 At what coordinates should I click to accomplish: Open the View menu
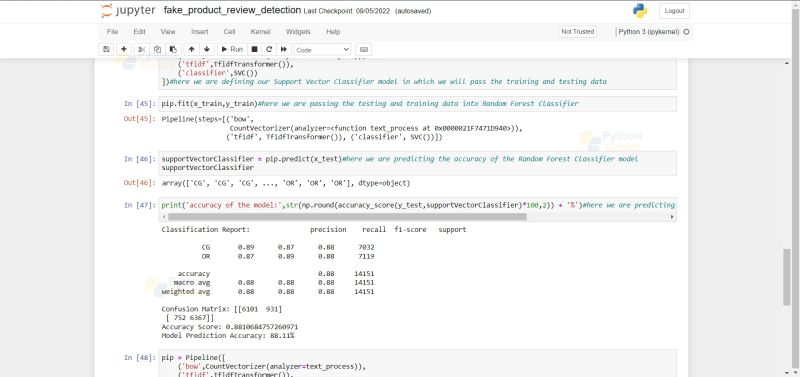pyautogui.click(x=168, y=32)
